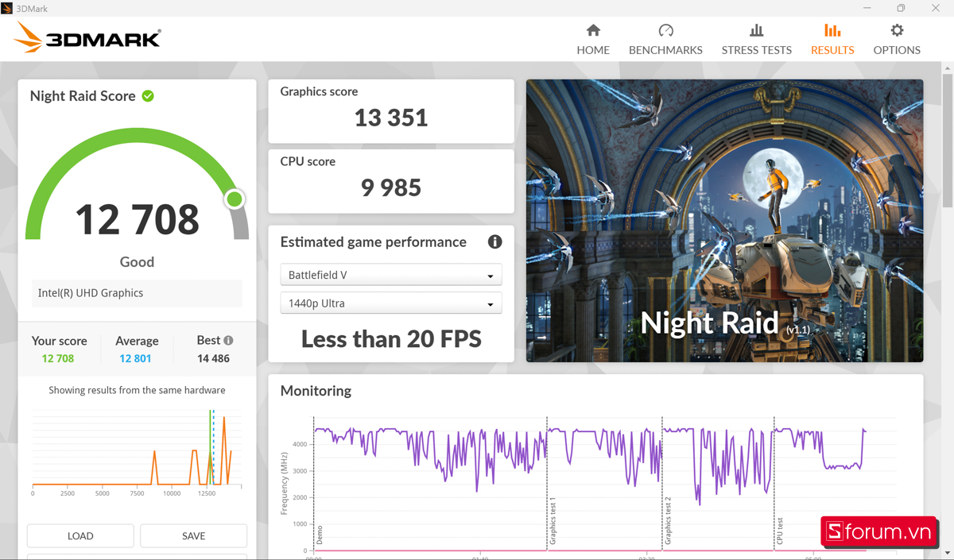This screenshot has height=560, width=954.
Task: Click the Night Raid demo thumbnail image
Action: tap(724, 220)
